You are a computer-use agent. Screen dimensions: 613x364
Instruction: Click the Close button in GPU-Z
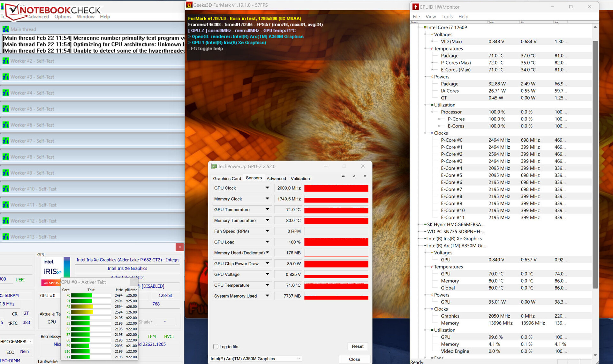(354, 359)
